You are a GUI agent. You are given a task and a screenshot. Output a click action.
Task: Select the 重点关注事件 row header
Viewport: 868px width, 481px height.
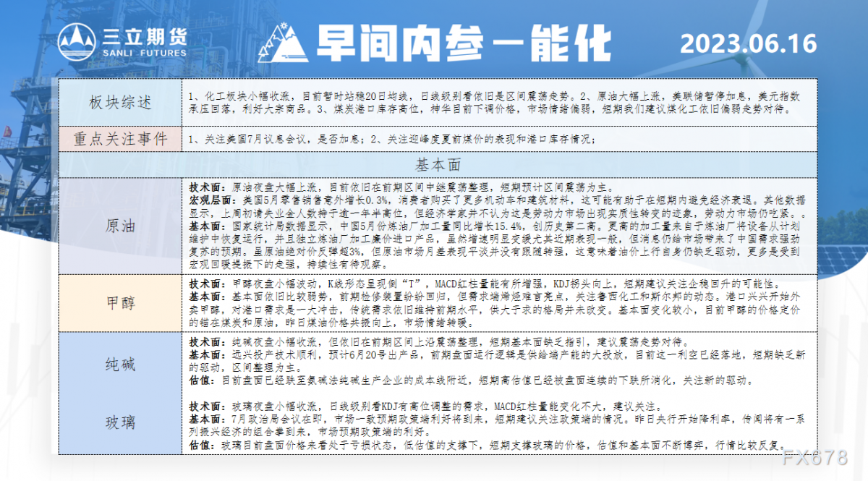(x=120, y=137)
